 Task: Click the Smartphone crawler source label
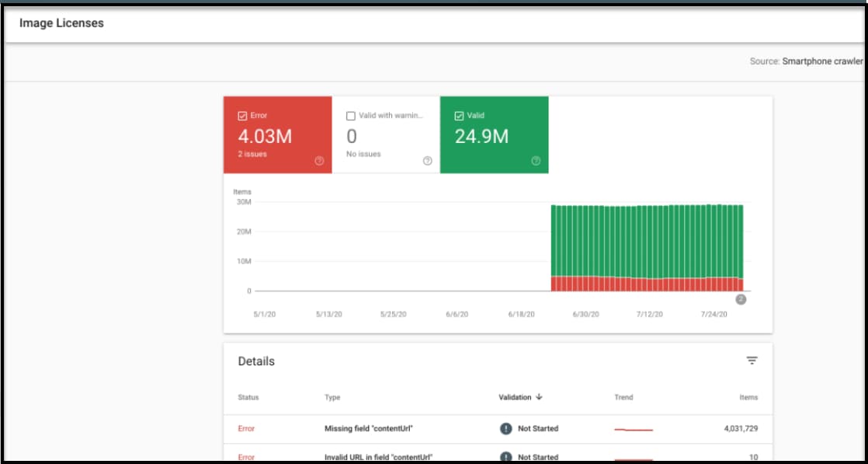click(x=823, y=61)
